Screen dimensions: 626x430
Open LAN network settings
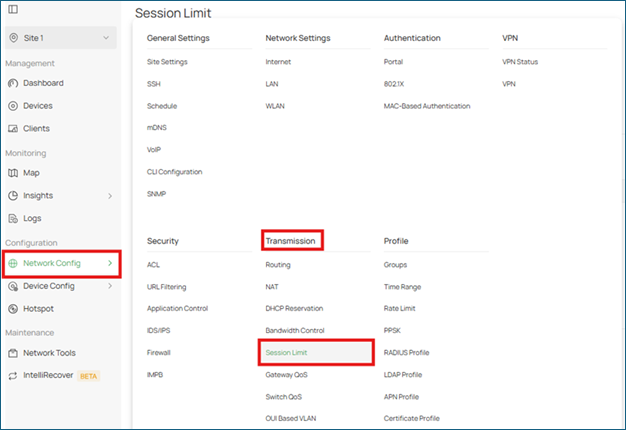click(x=272, y=84)
